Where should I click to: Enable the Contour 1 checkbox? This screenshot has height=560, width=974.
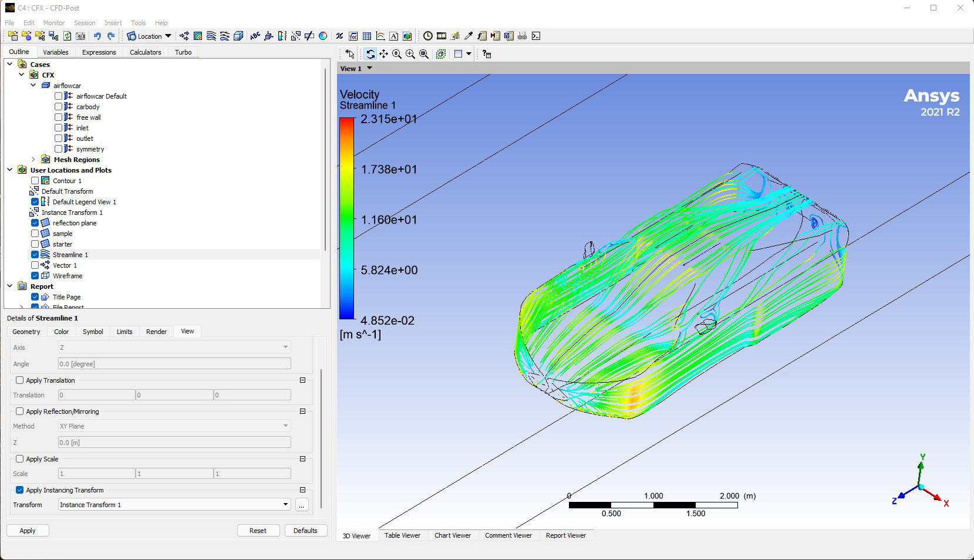(x=35, y=181)
